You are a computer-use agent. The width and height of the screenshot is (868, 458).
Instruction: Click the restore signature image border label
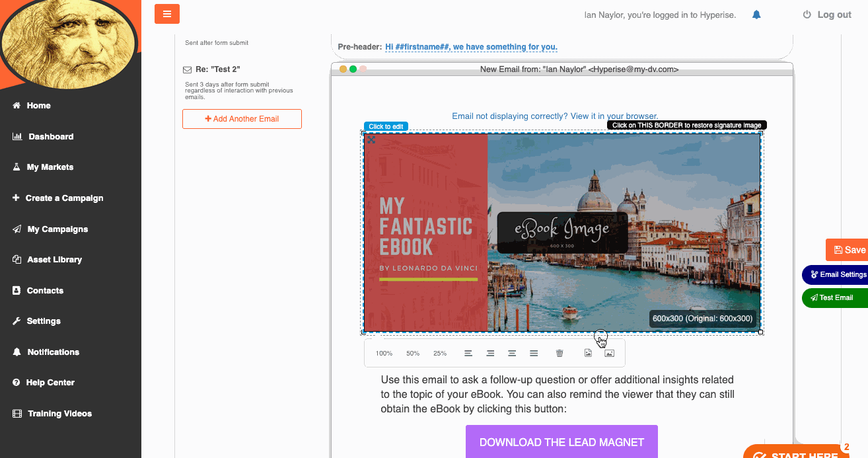pyautogui.click(x=687, y=125)
